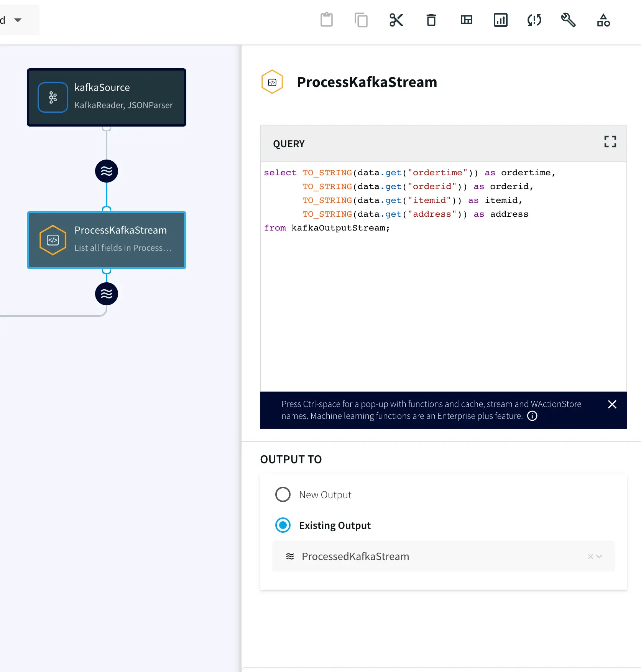Select the New Output radio button
The image size is (641, 672).
click(x=283, y=494)
